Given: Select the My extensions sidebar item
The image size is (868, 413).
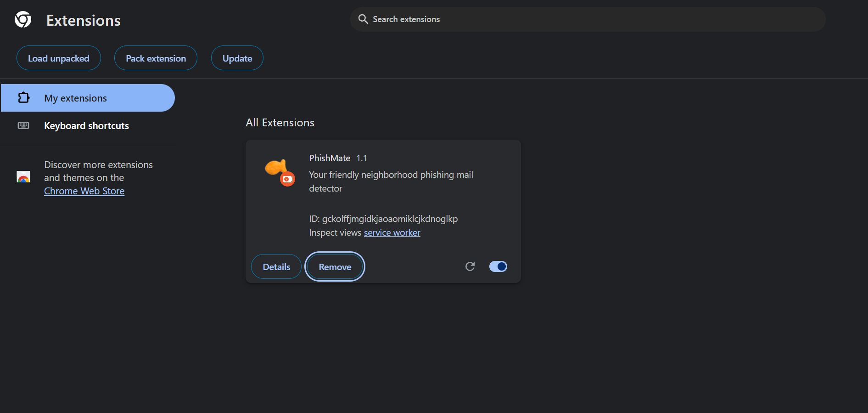Looking at the screenshot, I should (x=88, y=98).
